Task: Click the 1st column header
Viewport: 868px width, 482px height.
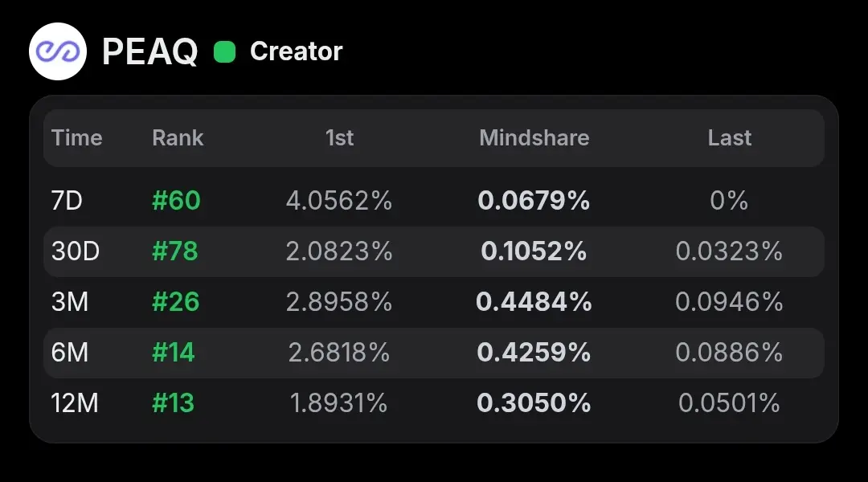Action: 339,138
